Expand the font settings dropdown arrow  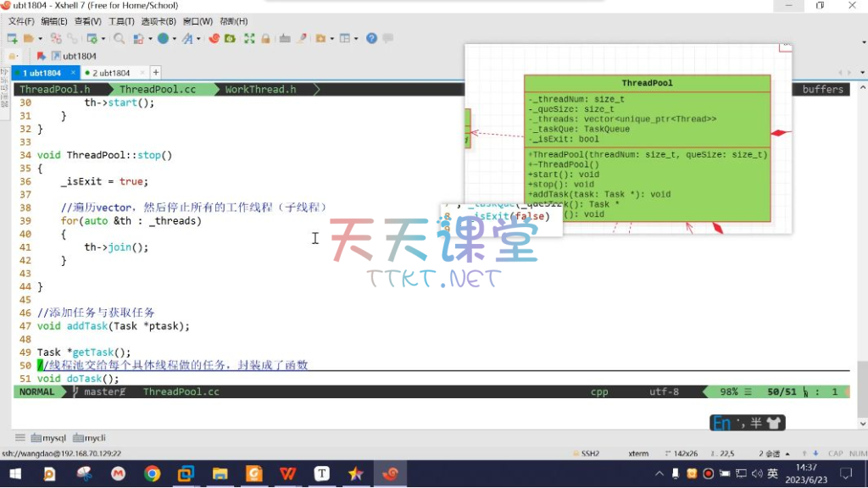[198, 38]
